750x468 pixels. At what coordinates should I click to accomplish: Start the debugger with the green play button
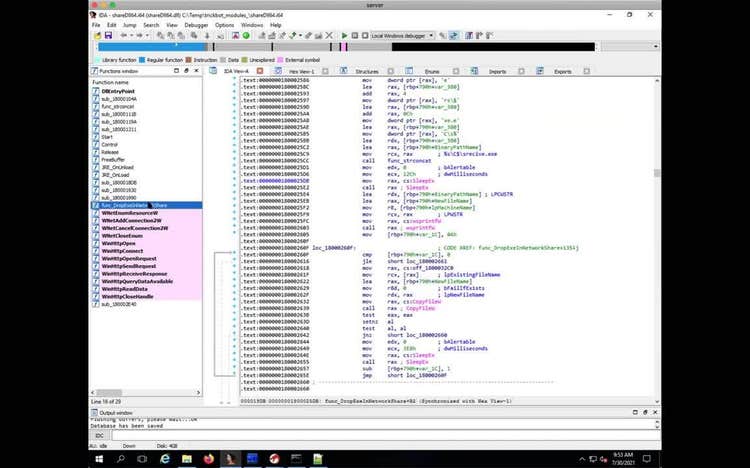(x=344, y=35)
